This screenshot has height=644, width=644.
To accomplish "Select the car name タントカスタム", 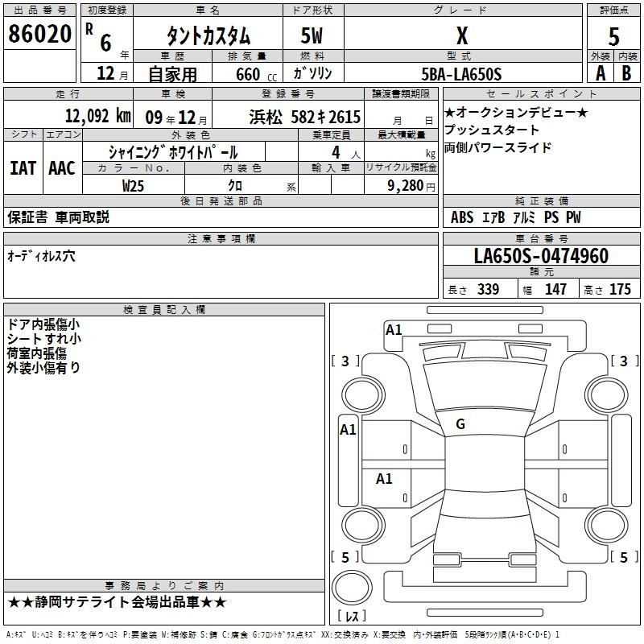I will pos(208,36).
